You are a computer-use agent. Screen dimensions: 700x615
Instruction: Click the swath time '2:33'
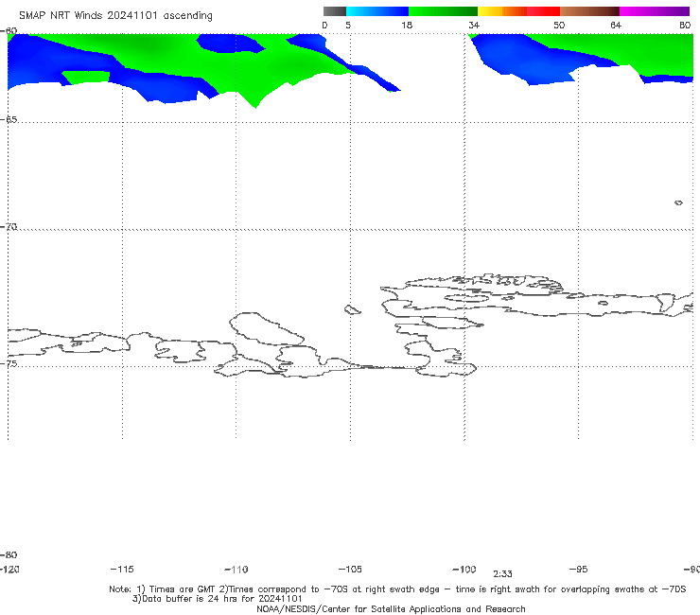click(x=502, y=574)
